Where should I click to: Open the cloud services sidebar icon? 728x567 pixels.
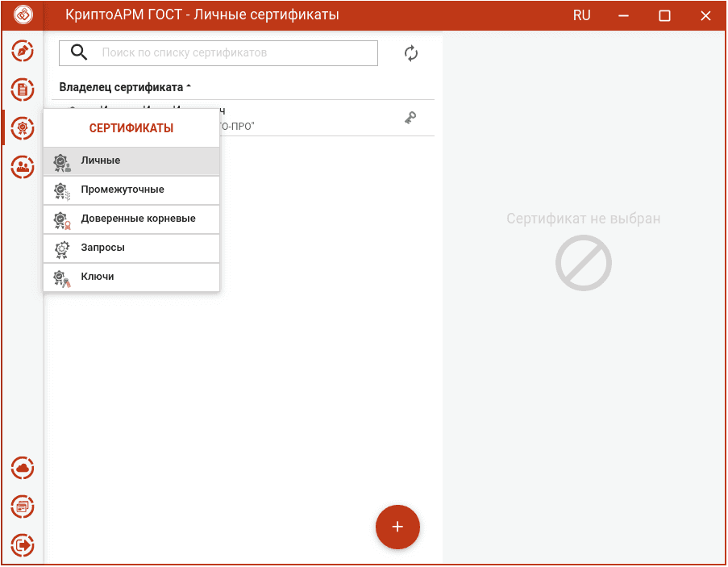point(23,468)
